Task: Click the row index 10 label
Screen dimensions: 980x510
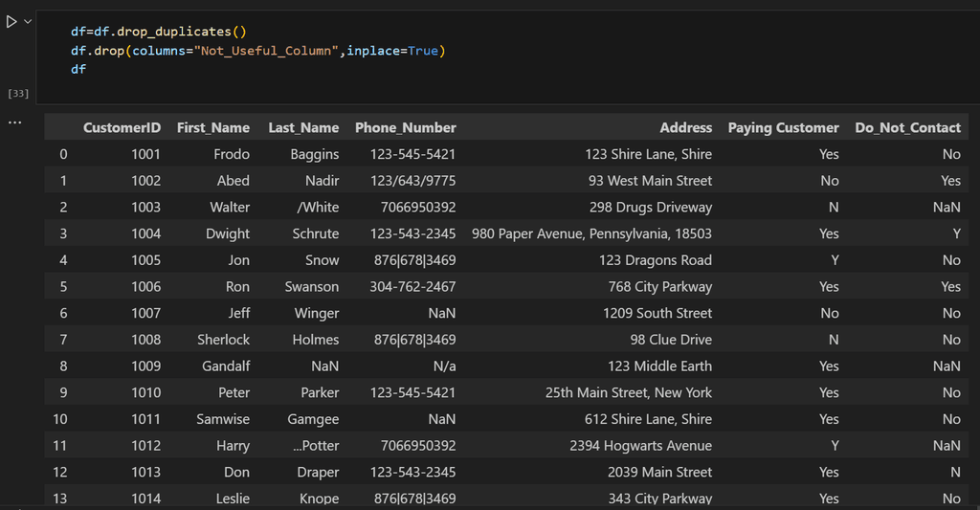Action: tap(60, 419)
